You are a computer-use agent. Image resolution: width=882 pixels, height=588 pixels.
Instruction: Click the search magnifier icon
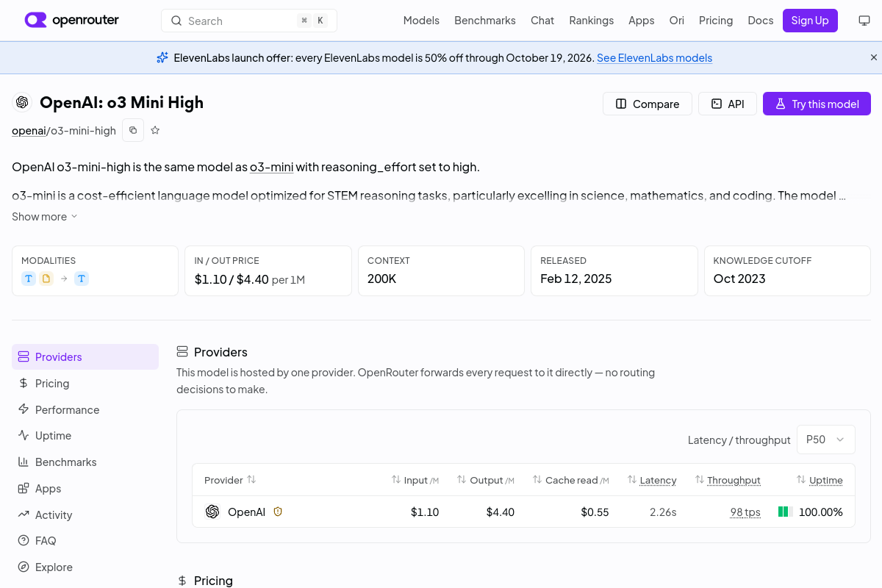176,21
